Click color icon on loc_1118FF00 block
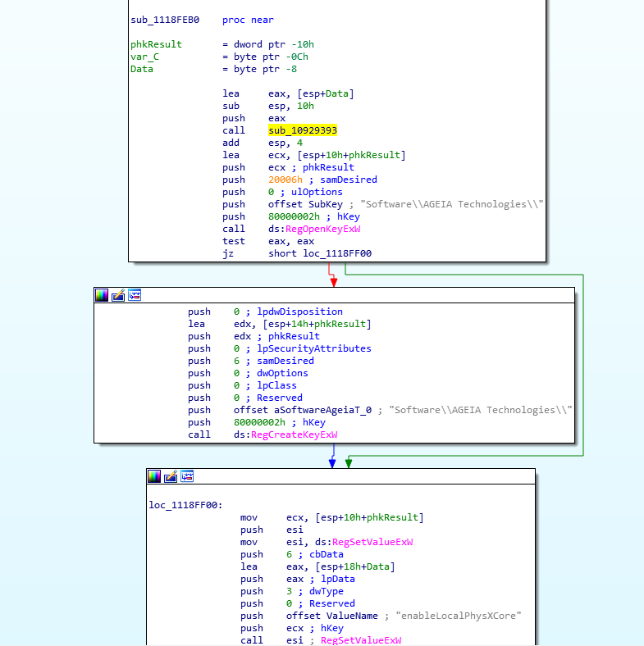 pos(154,476)
